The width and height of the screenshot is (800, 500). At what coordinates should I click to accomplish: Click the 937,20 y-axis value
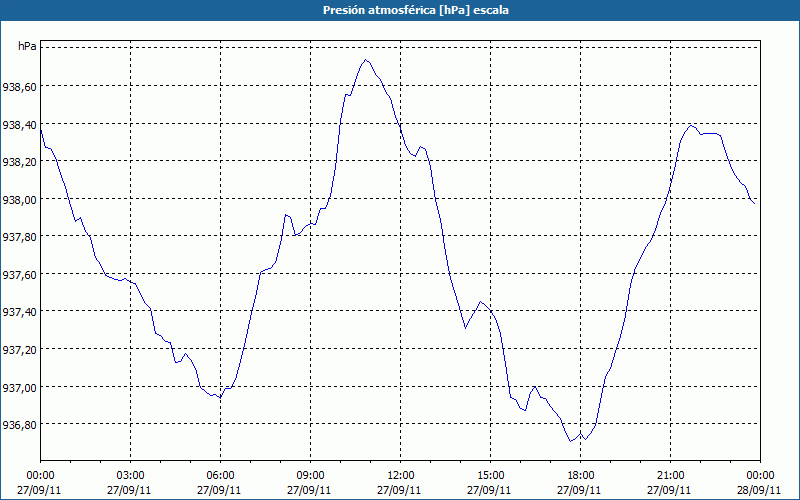(19, 349)
